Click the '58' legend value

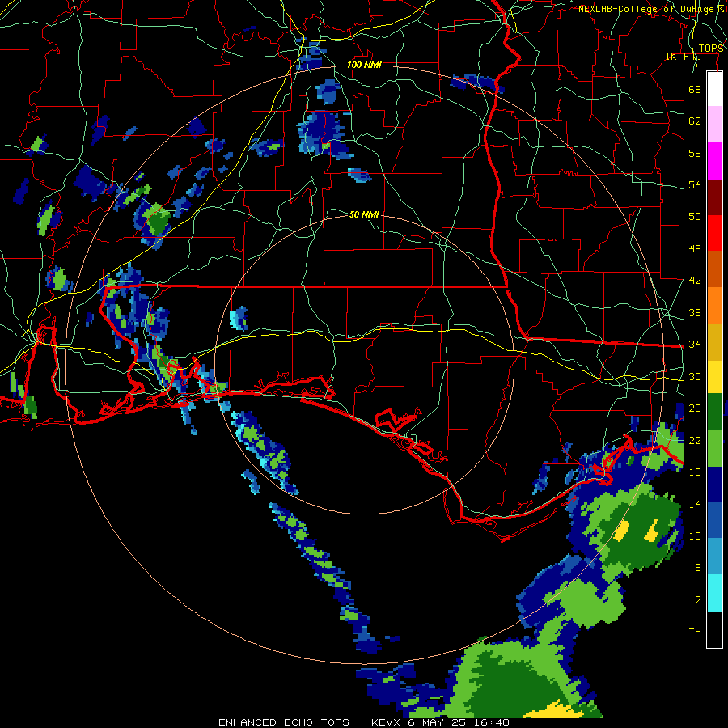695,153
